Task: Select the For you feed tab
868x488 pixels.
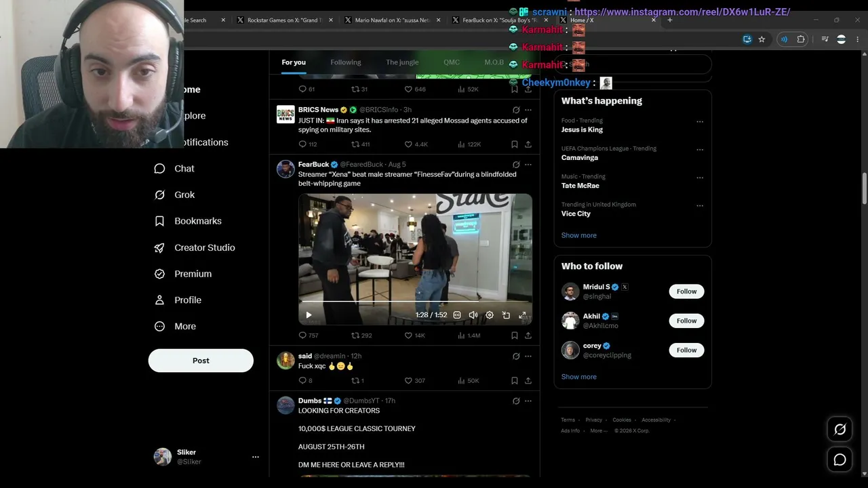Action: point(294,62)
